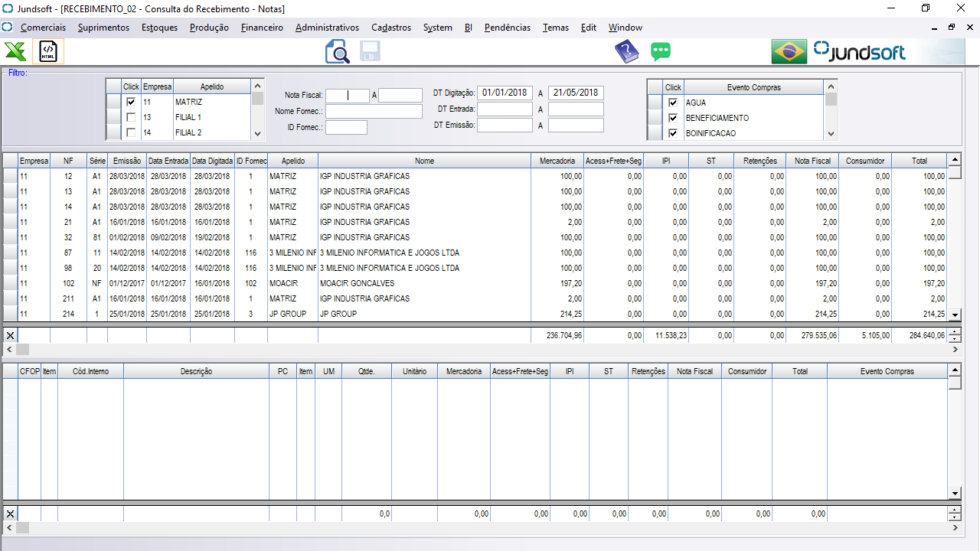980x551 pixels.
Task: Click the Cód.Interno column header
Action: pos(91,371)
